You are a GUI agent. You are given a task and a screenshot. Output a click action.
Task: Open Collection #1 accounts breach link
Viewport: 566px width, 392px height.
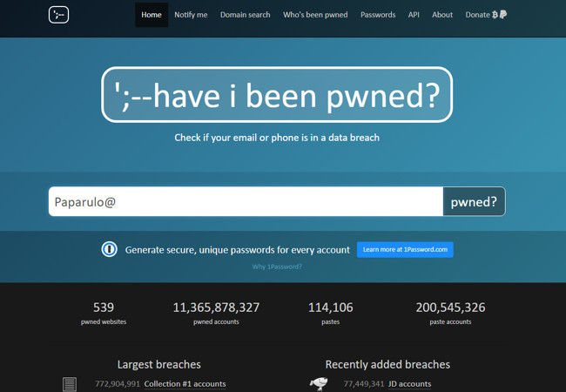[x=185, y=384]
